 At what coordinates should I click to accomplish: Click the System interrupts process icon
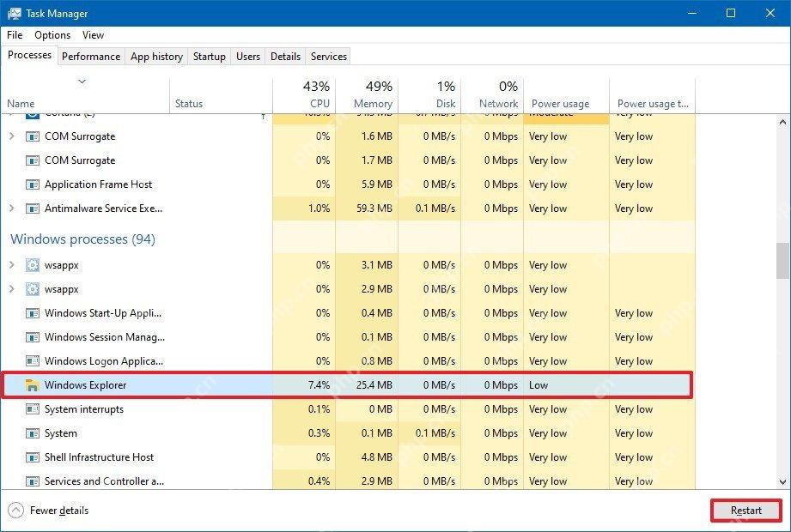pos(33,409)
